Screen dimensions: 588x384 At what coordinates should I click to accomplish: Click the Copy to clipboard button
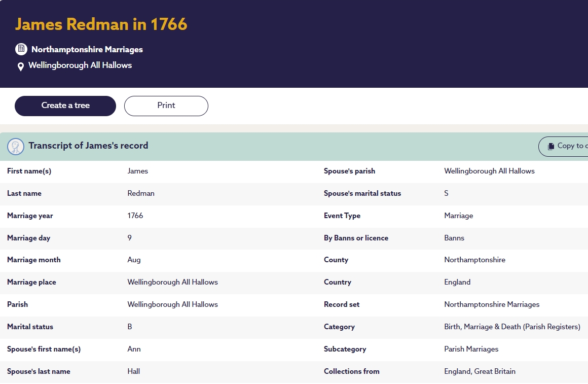[x=563, y=146]
